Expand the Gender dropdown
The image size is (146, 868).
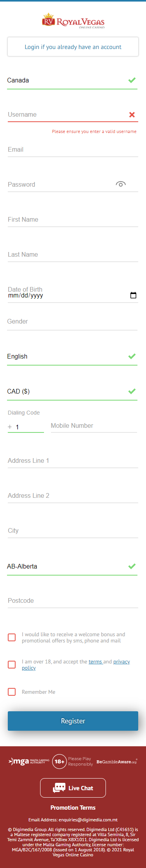pos(72,322)
